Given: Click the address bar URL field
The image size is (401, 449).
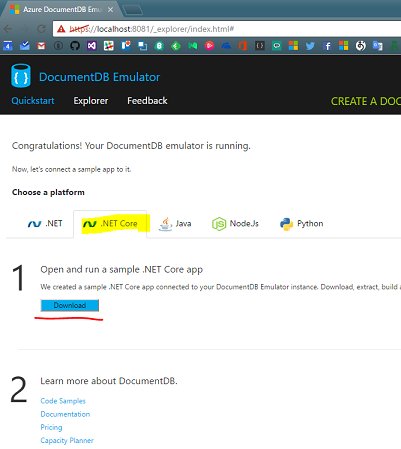Looking at the screenshot, I should click(x=227, y=29).
